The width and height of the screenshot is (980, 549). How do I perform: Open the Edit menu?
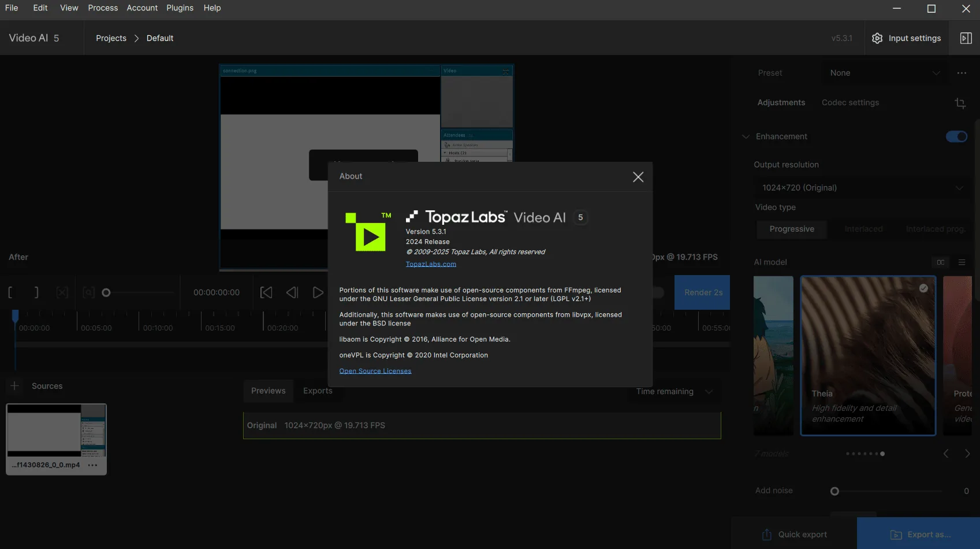click(x=40, y=8)
